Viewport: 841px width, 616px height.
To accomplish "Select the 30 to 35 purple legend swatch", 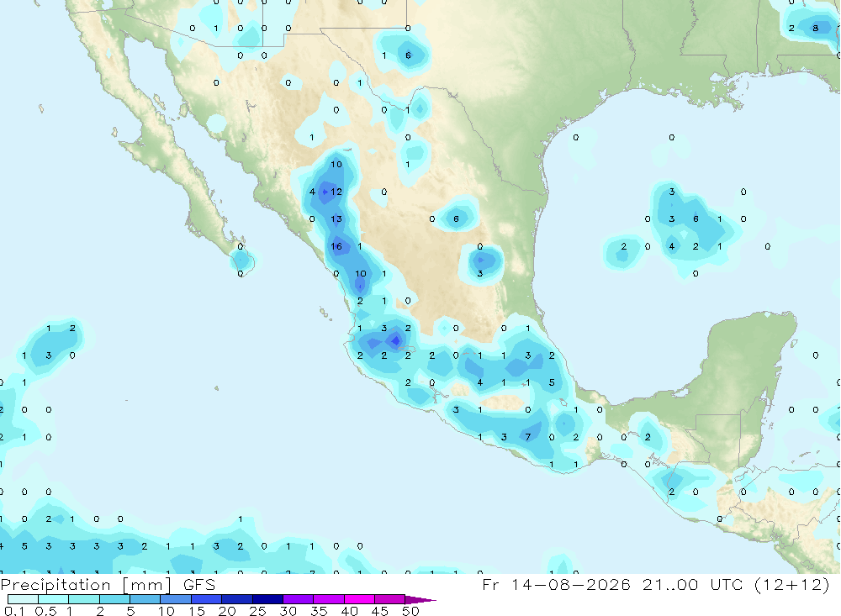I will 298,599.
